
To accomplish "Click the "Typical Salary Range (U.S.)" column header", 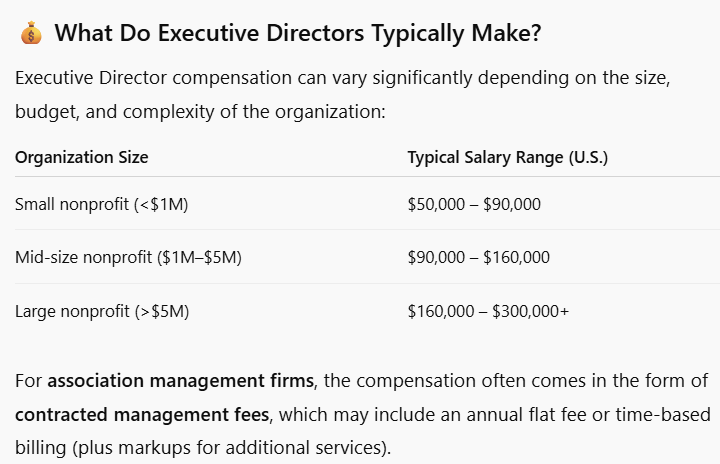I will point(507,157).
